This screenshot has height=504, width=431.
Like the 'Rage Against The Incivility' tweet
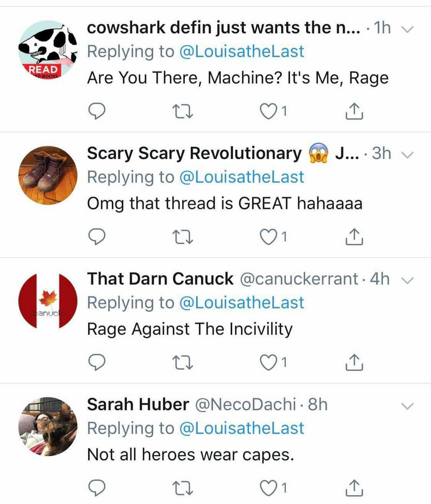coord(269,362)
